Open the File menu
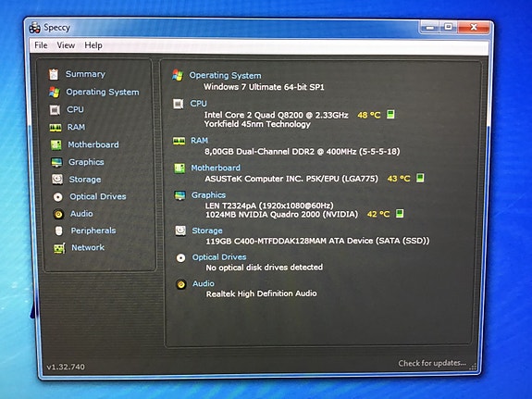This screenshot has width=532, height=399. click(41, 45)
